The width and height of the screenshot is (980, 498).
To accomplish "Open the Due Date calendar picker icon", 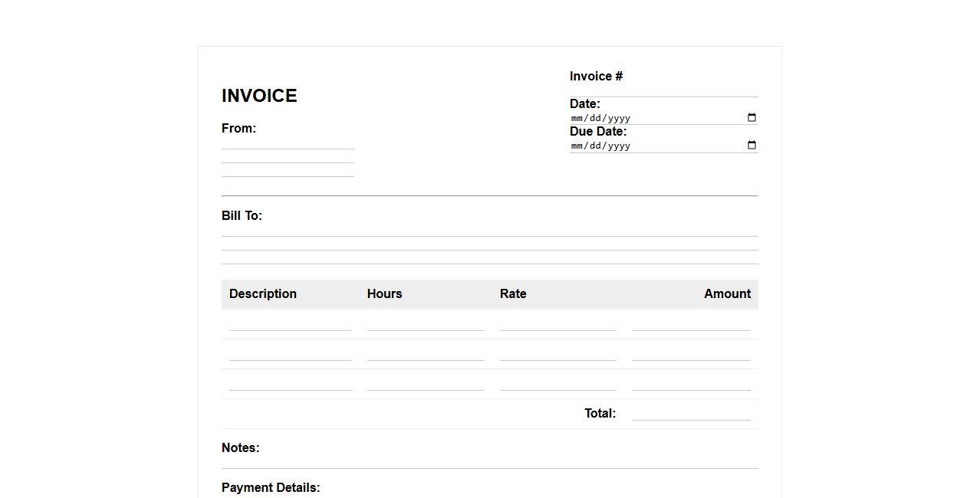I will pos(751,146).
